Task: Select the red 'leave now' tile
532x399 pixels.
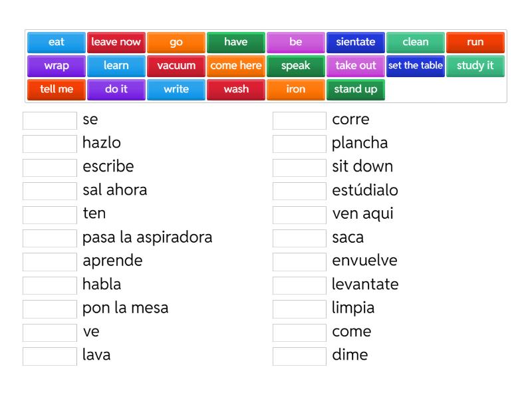Action: (x=116, y=42)
